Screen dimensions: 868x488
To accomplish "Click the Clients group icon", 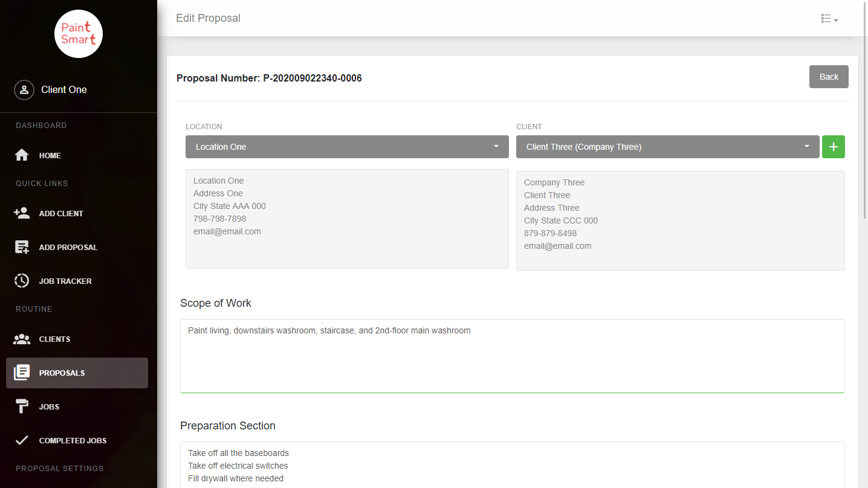I will click(x=22, y=339).
